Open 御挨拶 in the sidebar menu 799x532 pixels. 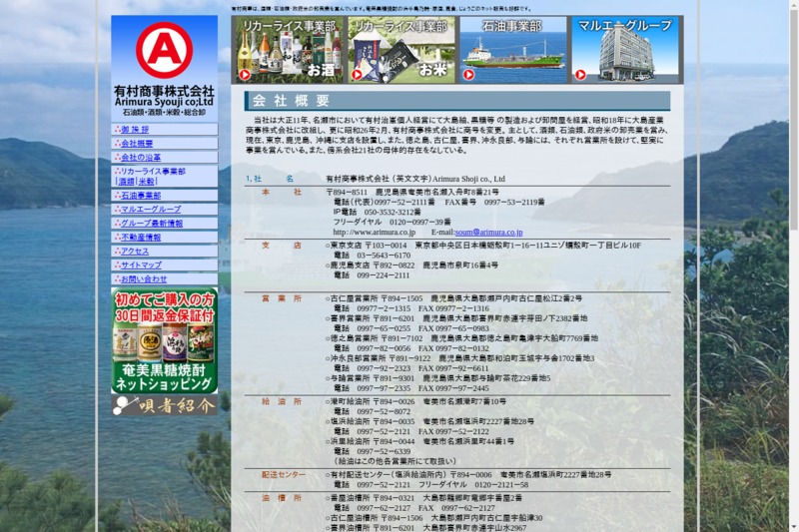tap(135, 130)
